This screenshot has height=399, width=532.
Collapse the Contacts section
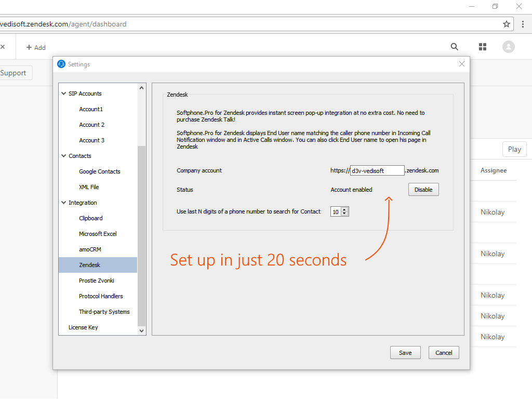[63, 156]
